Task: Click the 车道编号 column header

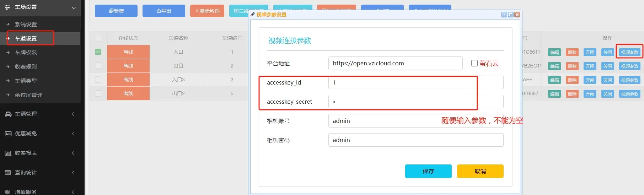Action: pyautogui.click(x=232, y=38)
